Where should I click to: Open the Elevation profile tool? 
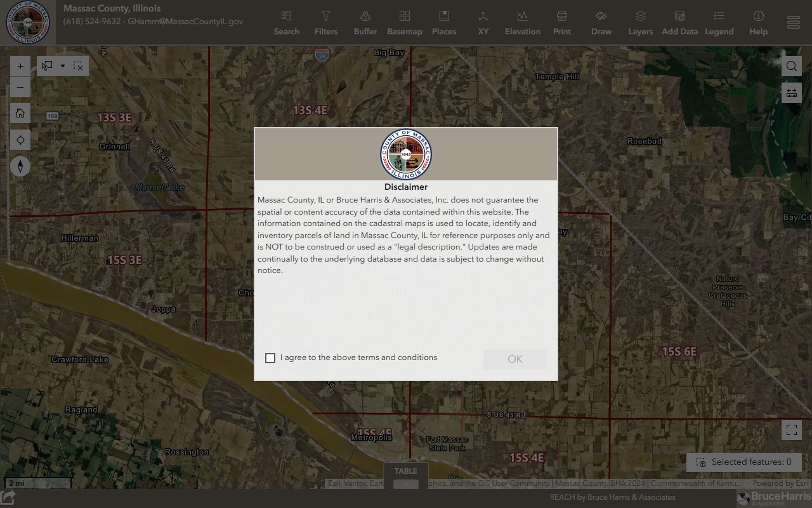(x=523, y=23)
